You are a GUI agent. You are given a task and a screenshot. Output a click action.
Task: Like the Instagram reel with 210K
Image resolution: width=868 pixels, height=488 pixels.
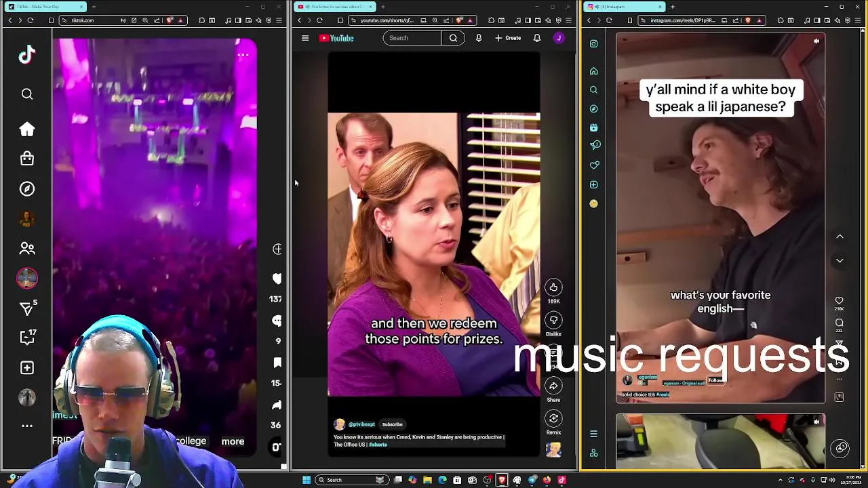pos(839,300)
